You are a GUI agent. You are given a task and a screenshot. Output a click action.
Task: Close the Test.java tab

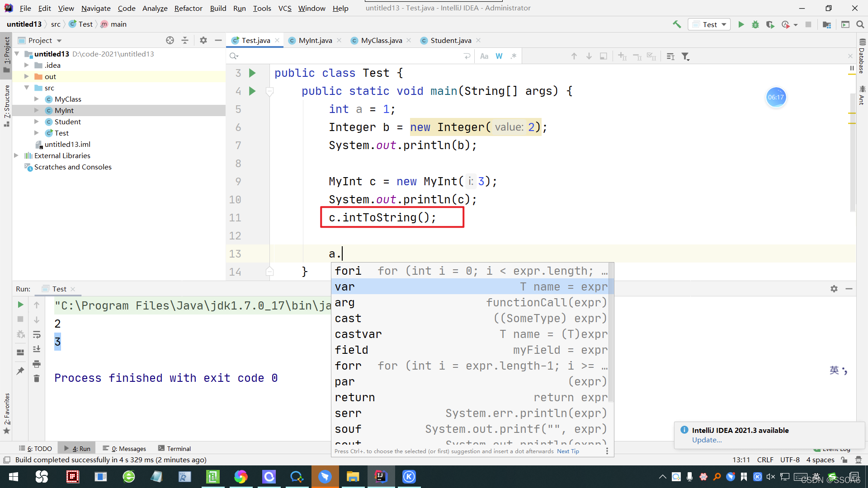pos(277,40)
